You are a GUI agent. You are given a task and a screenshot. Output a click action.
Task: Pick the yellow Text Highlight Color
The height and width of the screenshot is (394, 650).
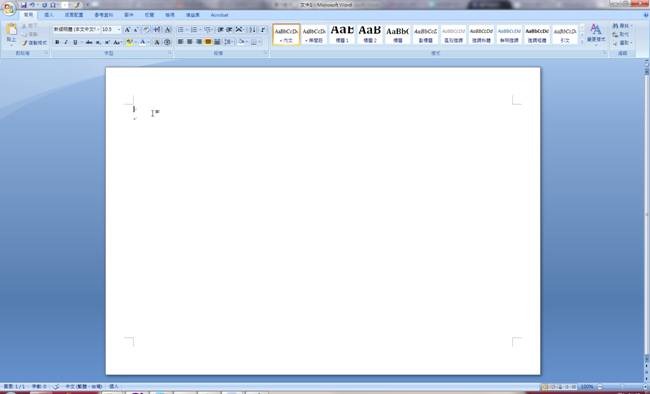click(129, 42)
